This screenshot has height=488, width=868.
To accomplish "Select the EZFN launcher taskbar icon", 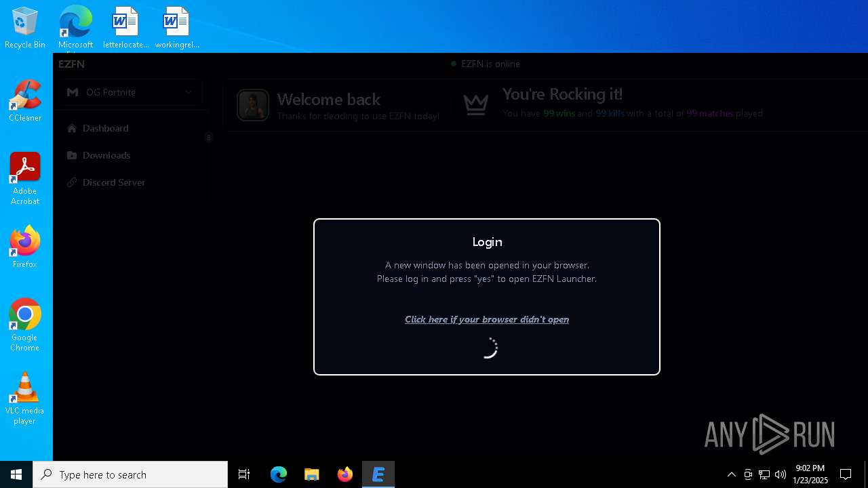I will (378, 474).
